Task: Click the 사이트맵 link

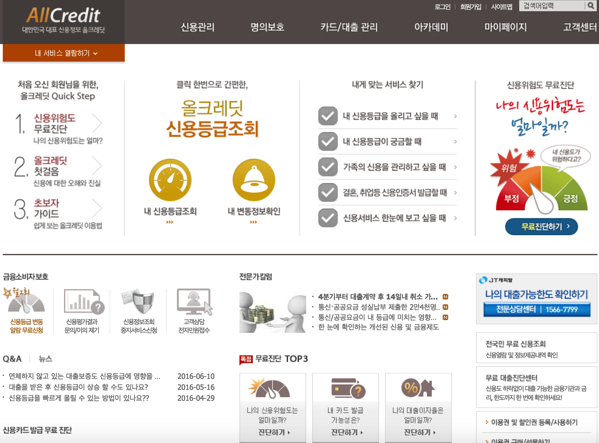Action: pyautogui.click(x=502, y=7)
